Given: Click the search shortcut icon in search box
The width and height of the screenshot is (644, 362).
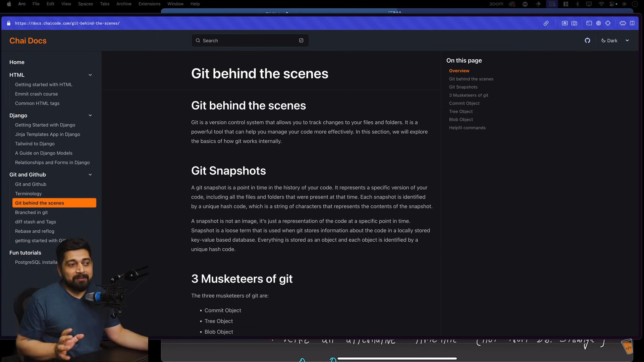Looking at the screenshot, I should pyautogui.click(x=301, y=41).
